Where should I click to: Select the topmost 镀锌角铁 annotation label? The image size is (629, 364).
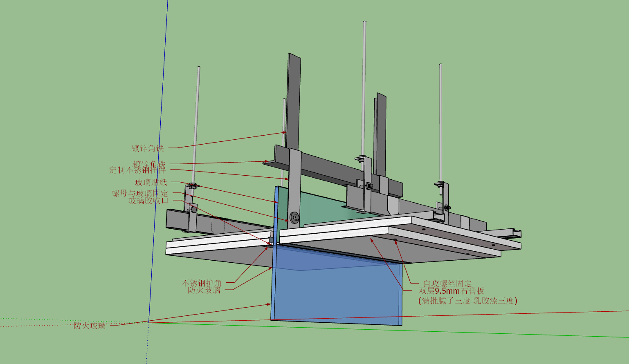(x=148, y=148)
